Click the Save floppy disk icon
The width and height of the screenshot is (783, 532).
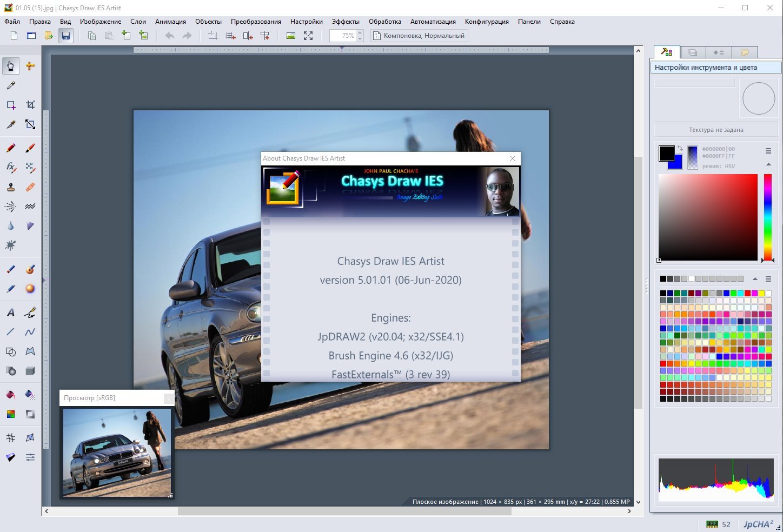pos(66,36)
